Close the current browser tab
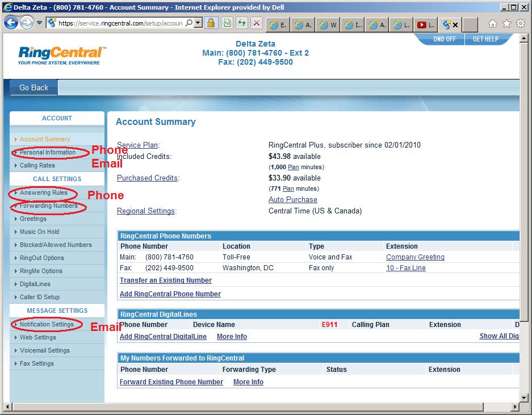532x415 pixels. [455, 25]
